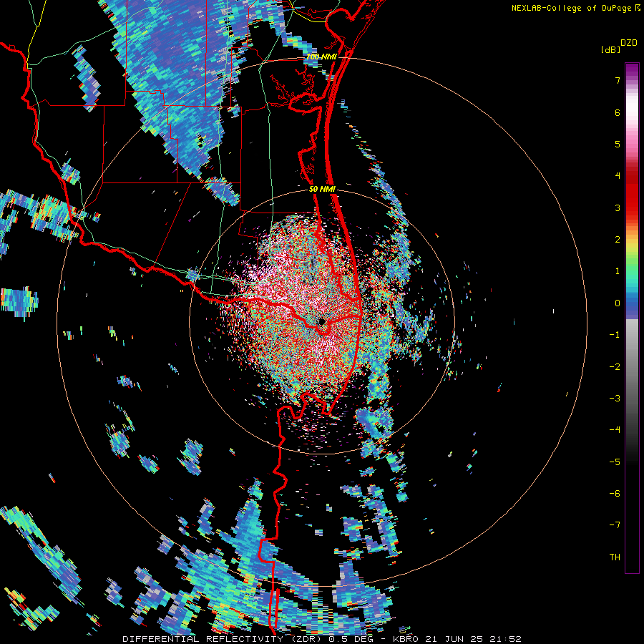The width and height of the screenshot is (644, 644).
Task: Click the DZD product label
Action: tap(629, 43)
